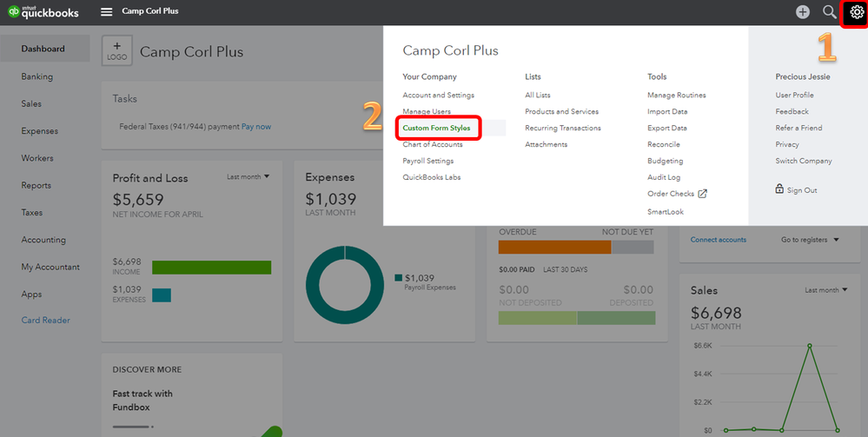
Task: Open Manage Routines tool
Action: [677, 96]
